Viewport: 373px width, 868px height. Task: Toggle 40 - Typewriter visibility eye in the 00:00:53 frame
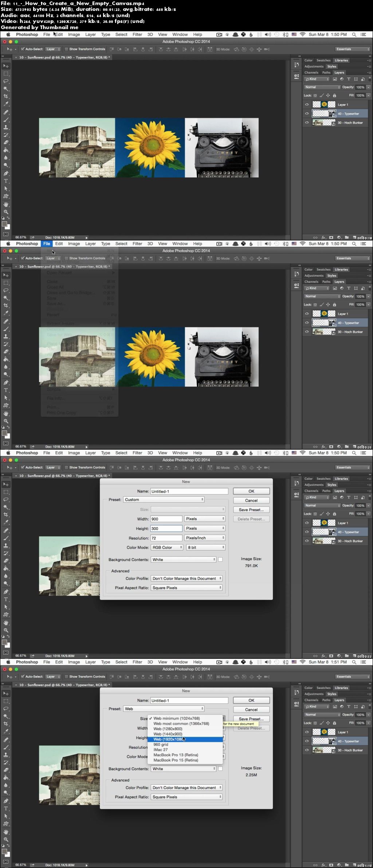click(307, 532)
